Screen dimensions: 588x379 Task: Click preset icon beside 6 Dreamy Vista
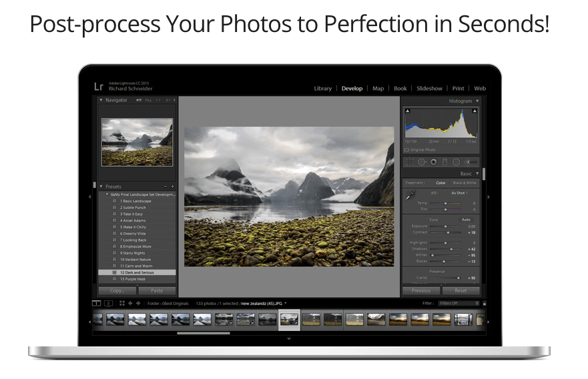pos(115,234)
